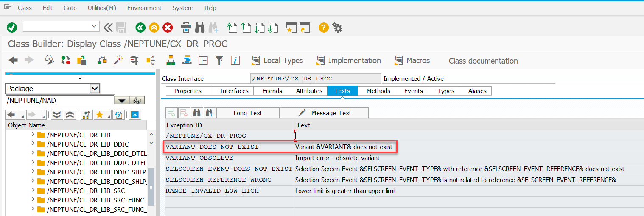Viewport: 644px width, 216px height.
Task: Click the Generate shortcut icon
Action: click(x=305, y=28)
